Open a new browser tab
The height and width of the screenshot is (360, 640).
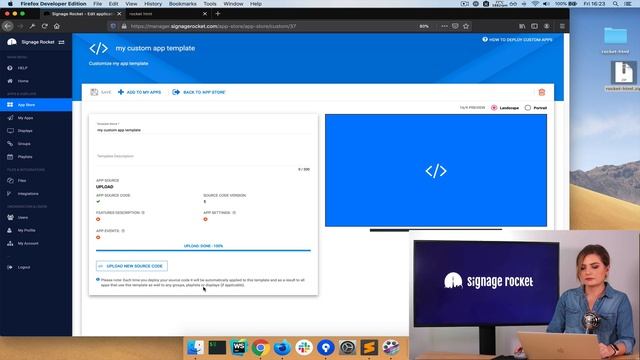click(x=218, y=14)
